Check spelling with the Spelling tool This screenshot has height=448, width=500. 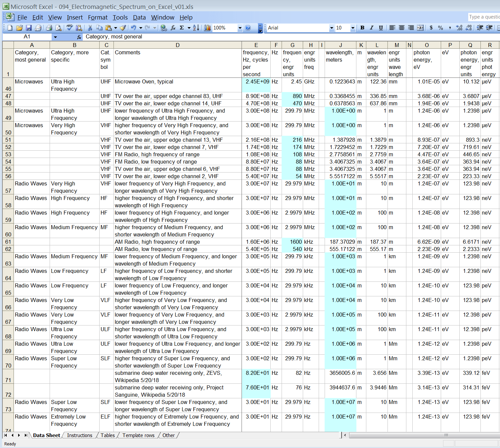pos(69,28)
